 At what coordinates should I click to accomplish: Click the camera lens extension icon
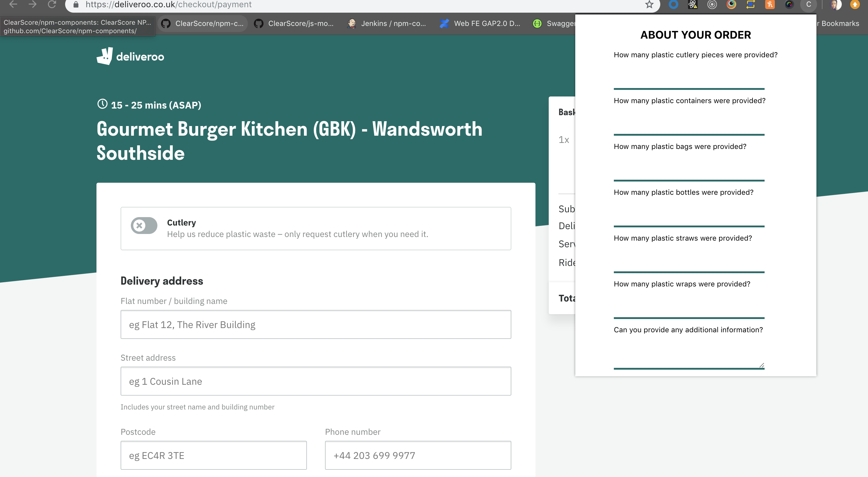tap(789, 5)
